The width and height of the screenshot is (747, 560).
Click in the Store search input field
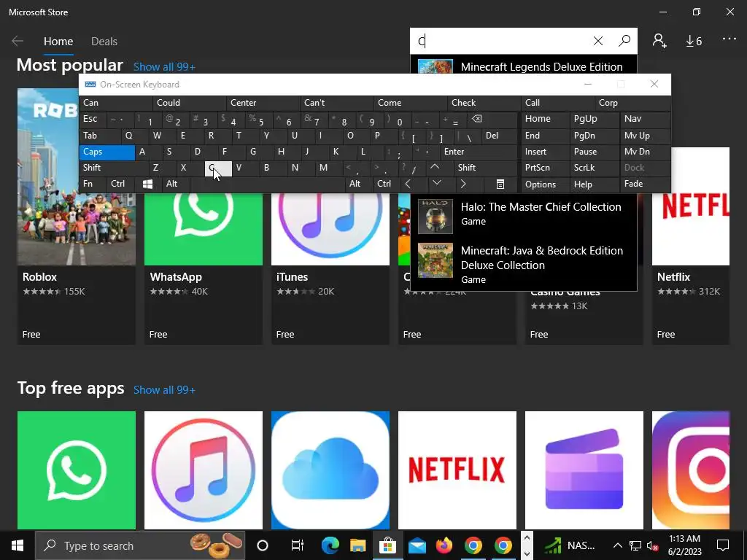500,41
